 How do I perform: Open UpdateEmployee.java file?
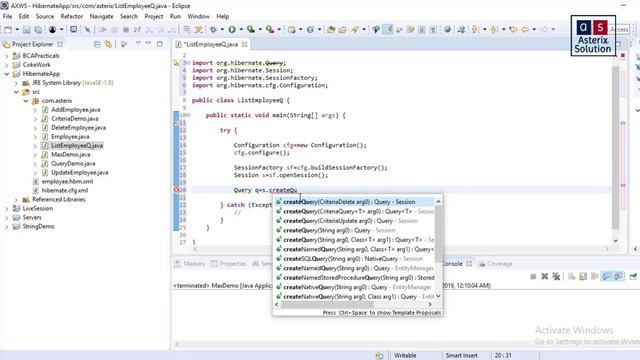point(80,173)
